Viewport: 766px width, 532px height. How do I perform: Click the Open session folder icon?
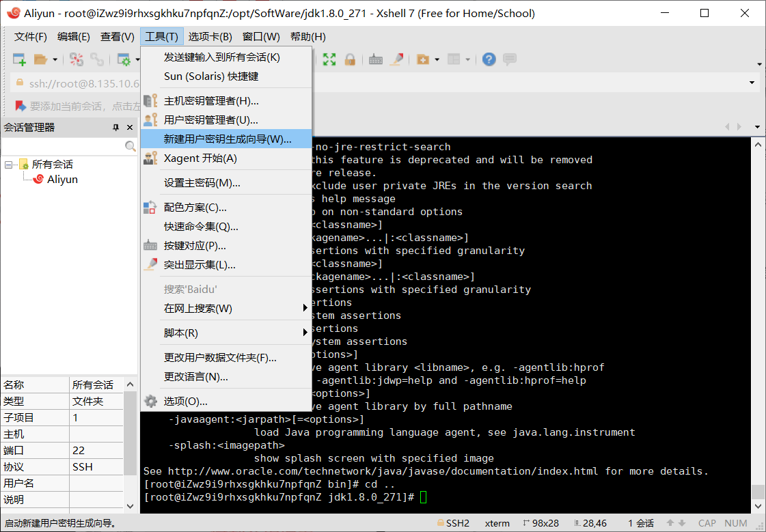(x=40, y=59)
